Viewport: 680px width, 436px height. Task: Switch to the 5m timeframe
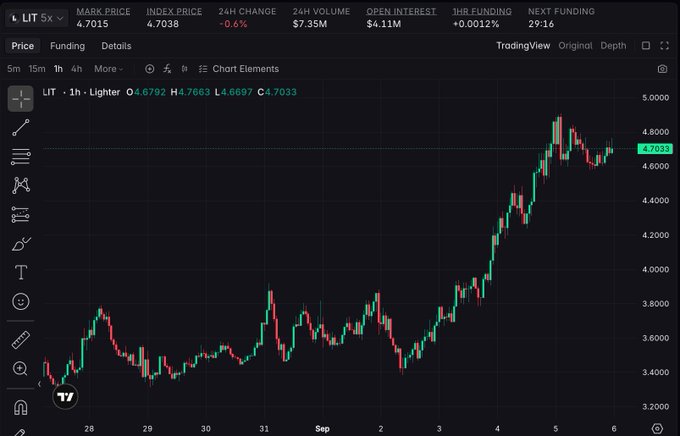[14, 69]
